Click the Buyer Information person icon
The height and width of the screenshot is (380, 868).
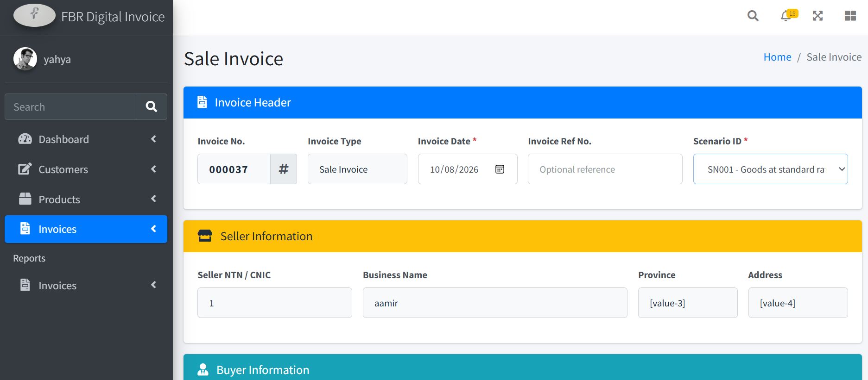point(203,369)
